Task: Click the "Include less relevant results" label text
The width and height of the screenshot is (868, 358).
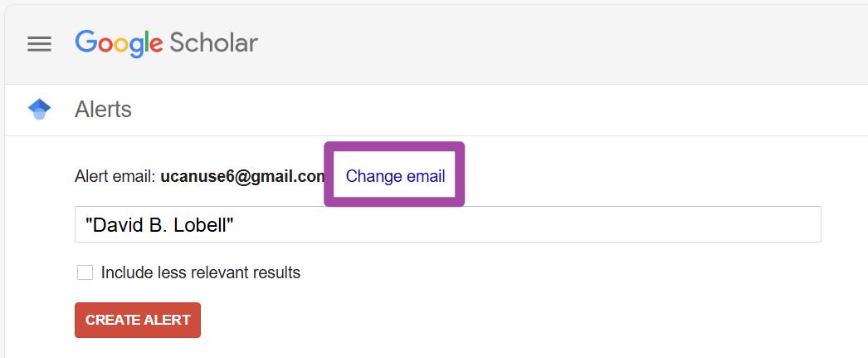Action: pyautogui.click(x=200, y=272)
